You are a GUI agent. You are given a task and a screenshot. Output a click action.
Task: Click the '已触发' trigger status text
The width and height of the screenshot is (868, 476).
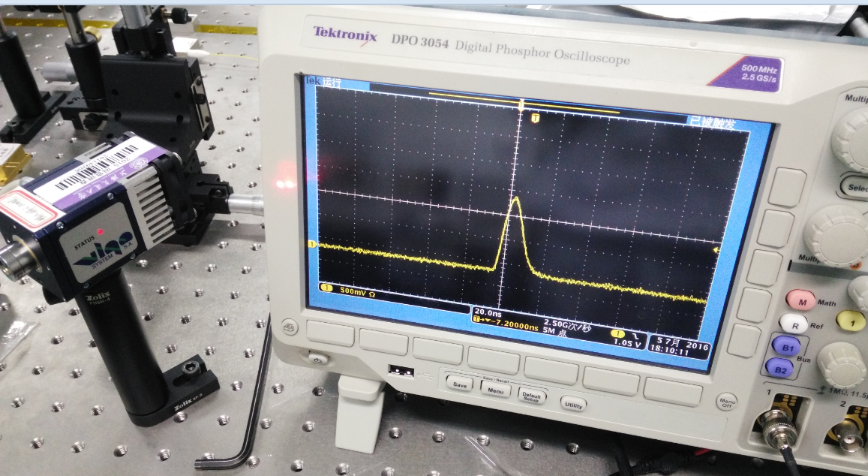[713, 122]
